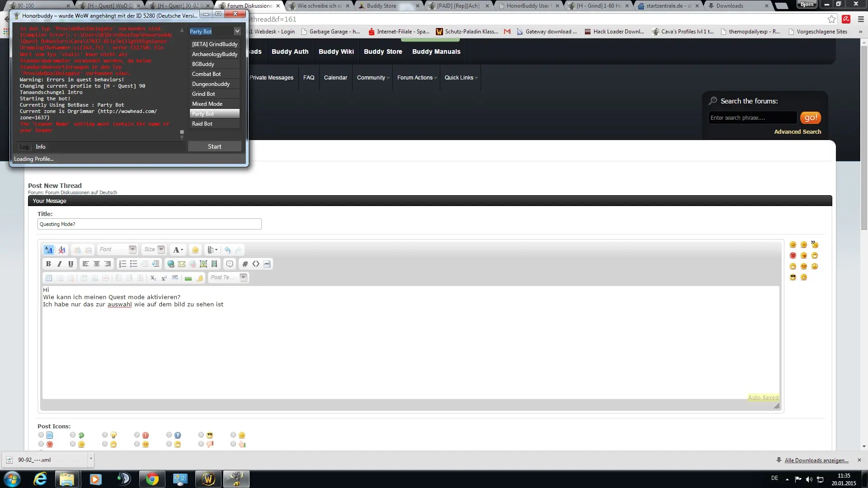868x488 pixels.
Task: Open the Advanced Search link
Action: tap(797, 132)
